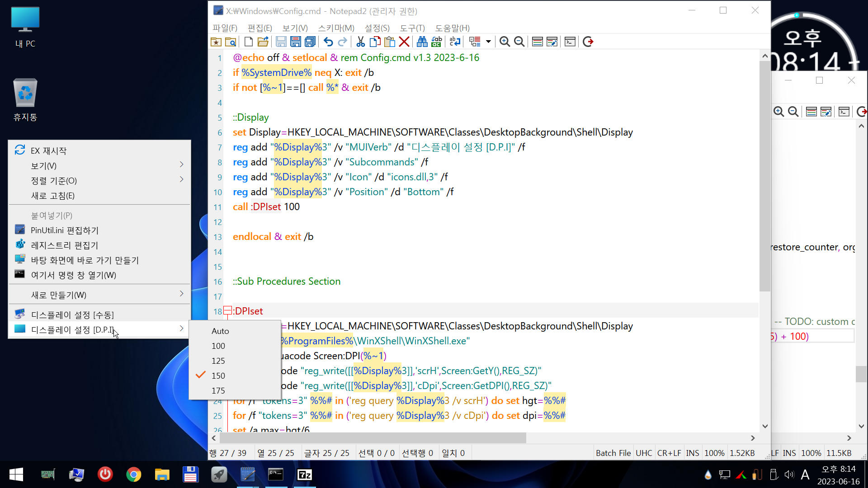Screen dimensions: 868x488
Task: Open Replace with the ab/ac icon
Action: coord(436,42)
